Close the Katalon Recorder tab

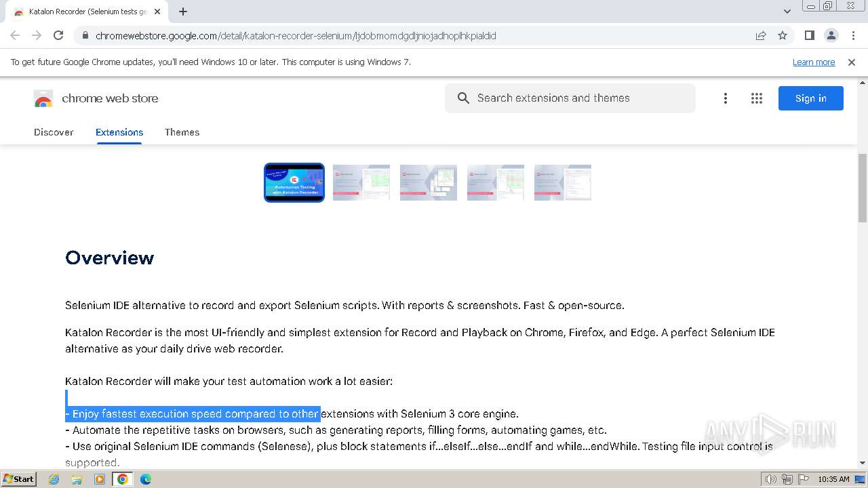(x=157, y=12)
